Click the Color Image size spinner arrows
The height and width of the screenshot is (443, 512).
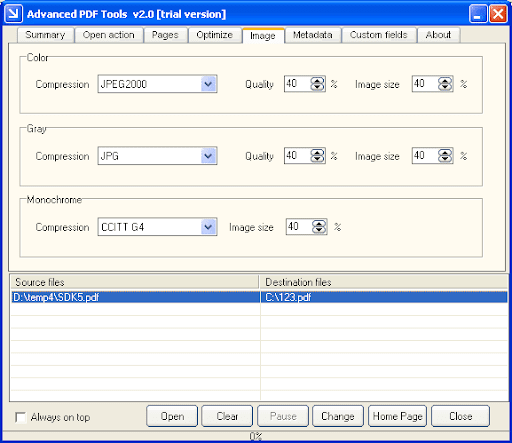pos(445,84)
